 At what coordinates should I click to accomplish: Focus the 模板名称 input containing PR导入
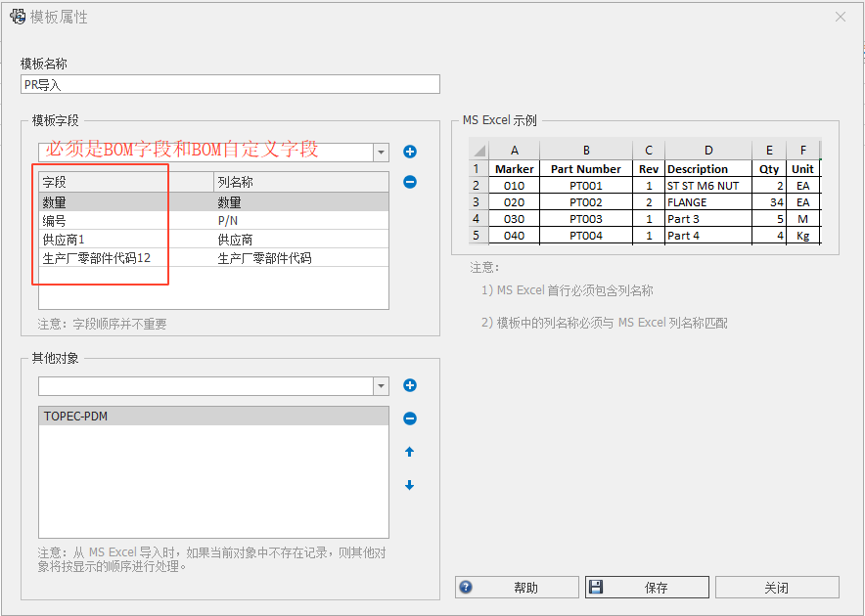tap(230, 84)
